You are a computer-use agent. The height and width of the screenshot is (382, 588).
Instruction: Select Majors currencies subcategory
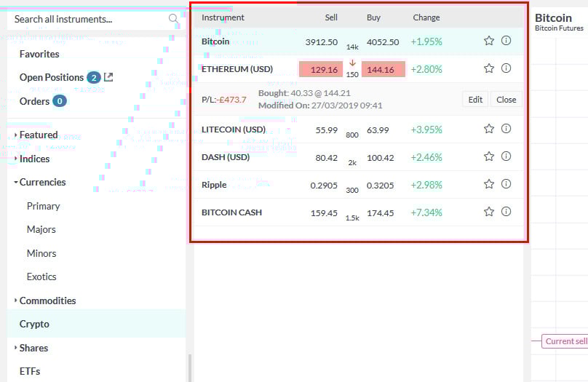41,229
